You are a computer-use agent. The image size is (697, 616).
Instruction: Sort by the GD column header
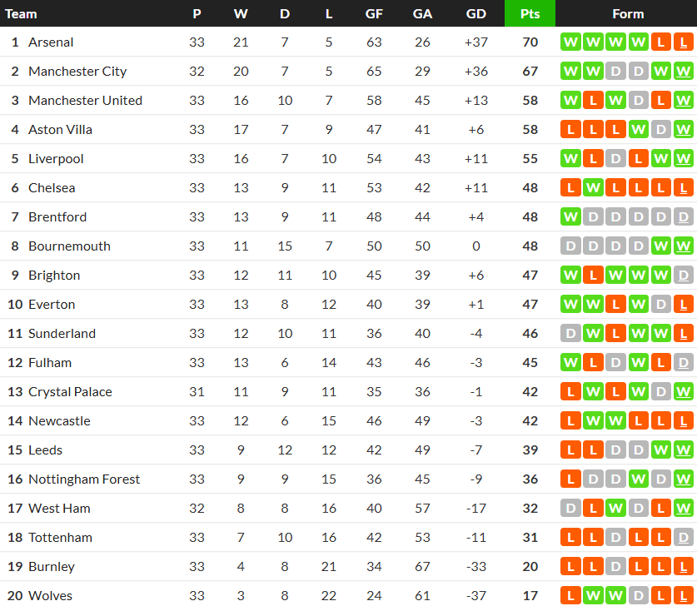point(476,13)
